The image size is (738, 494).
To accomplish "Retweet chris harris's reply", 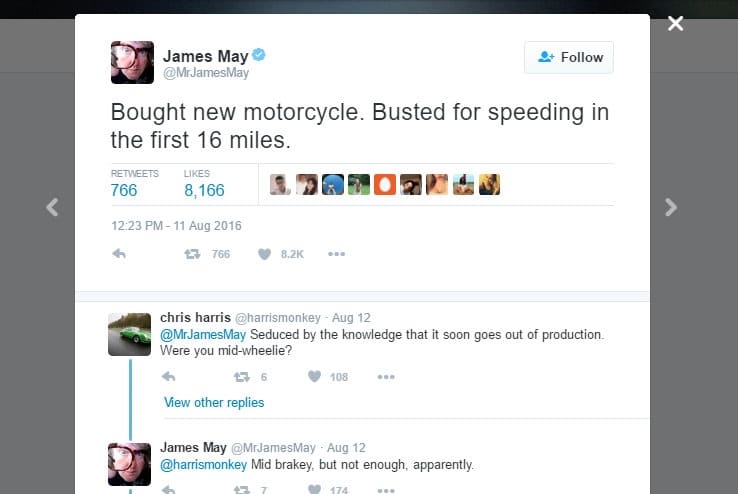I will [x=241, y=377].
